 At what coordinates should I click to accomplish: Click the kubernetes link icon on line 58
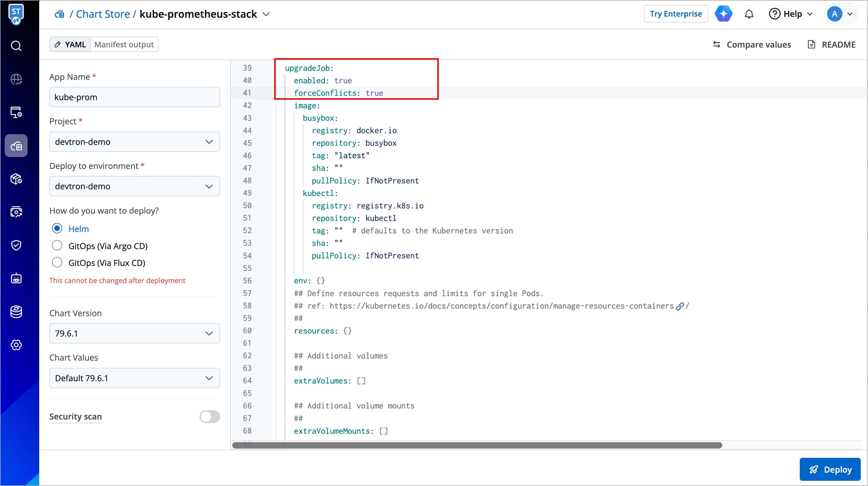[680, 306]
